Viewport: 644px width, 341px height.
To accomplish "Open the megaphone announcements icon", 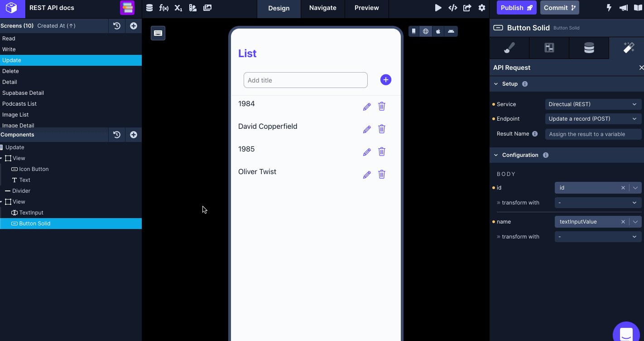I will pos(624,8).
